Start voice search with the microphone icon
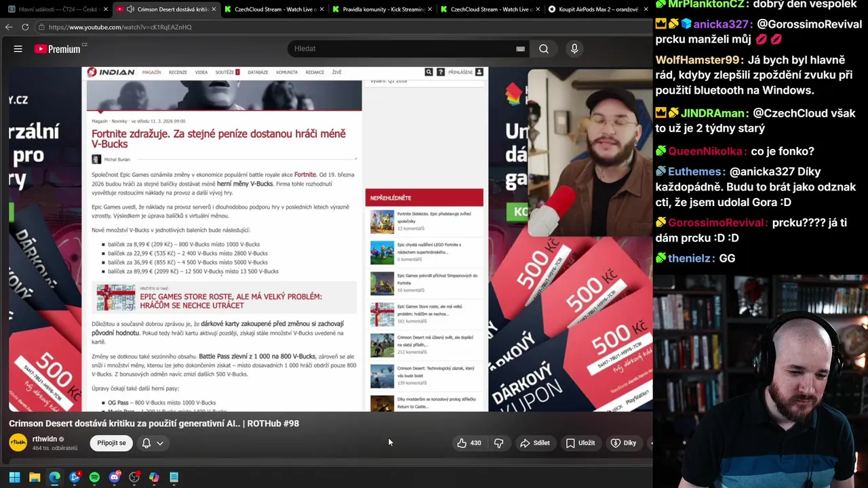Screen dimensions: 868x488 574,49
